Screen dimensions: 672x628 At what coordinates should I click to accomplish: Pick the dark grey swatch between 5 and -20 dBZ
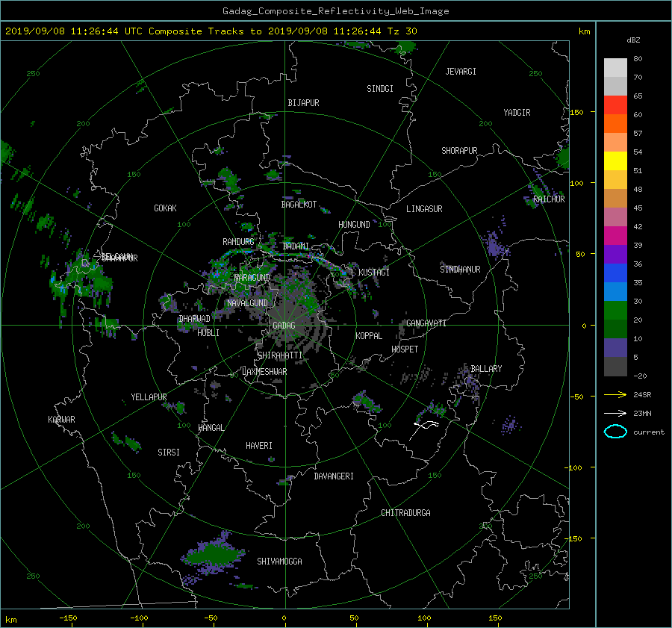pyautogui.click(x=615, y=367)
